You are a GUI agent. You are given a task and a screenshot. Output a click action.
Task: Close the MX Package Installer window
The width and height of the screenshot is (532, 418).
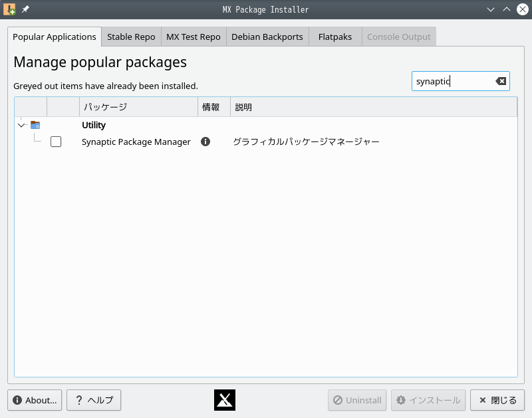coord(523,9)
